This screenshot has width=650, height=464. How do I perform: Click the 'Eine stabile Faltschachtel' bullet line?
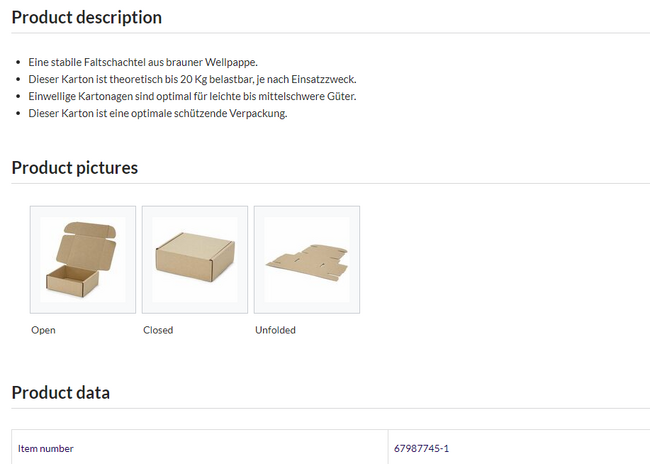[x=143, y=62]
